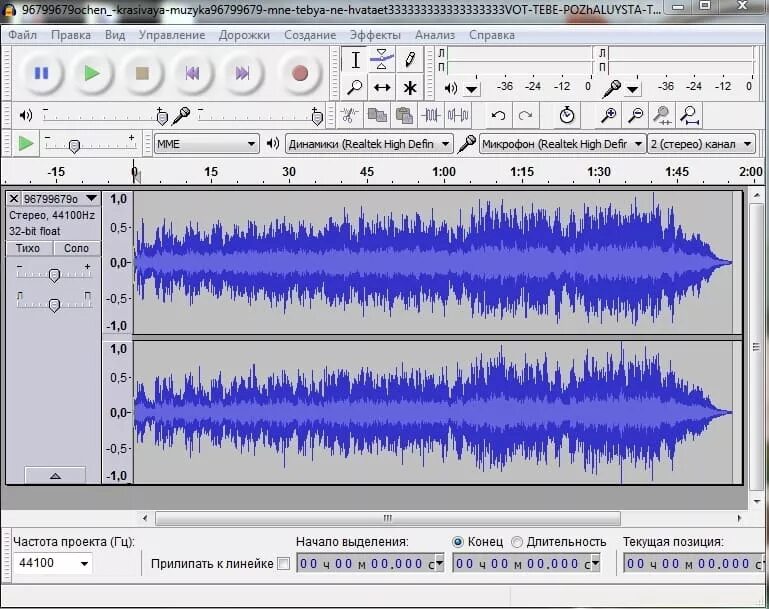Open the selection start time format arrow
This screenshot has height=609, width=769.
440,563
